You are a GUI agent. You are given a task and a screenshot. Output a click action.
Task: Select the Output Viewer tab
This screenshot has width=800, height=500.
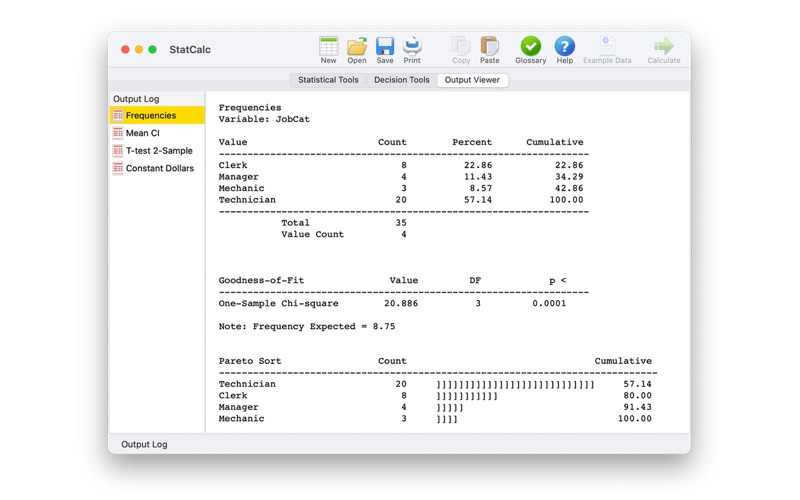[x=472, y=80]
